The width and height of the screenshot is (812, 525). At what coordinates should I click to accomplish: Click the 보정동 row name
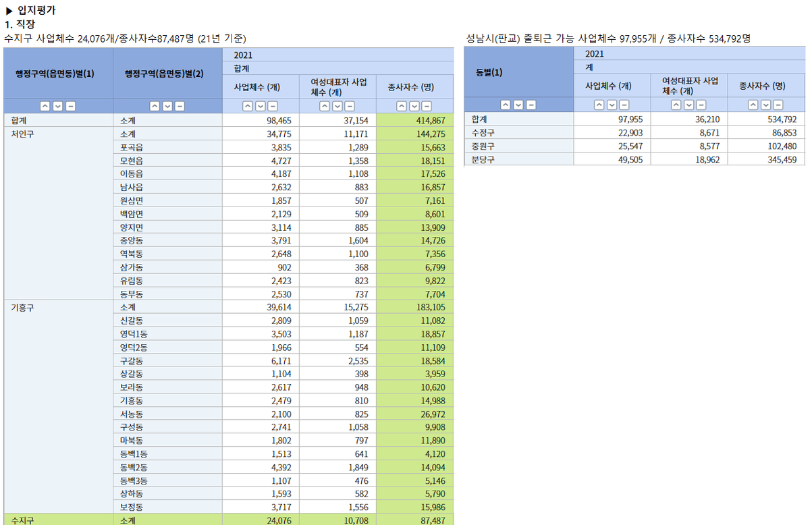133,507
